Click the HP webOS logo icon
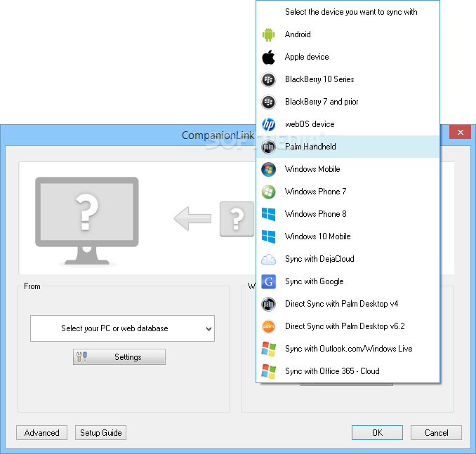476x454 pixels. (268, 124)
